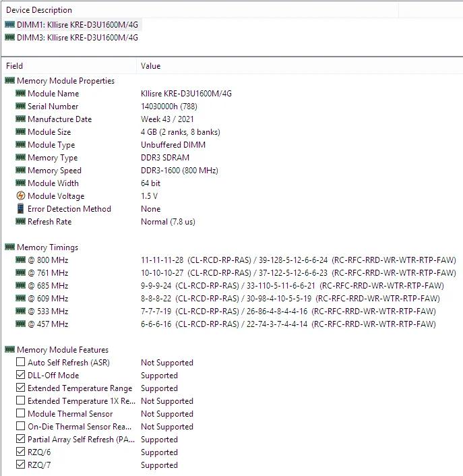This screenshot has height=476, width=463.
Task: Toggle DLL-Off Mode checkbox
Action: point(20,375)
